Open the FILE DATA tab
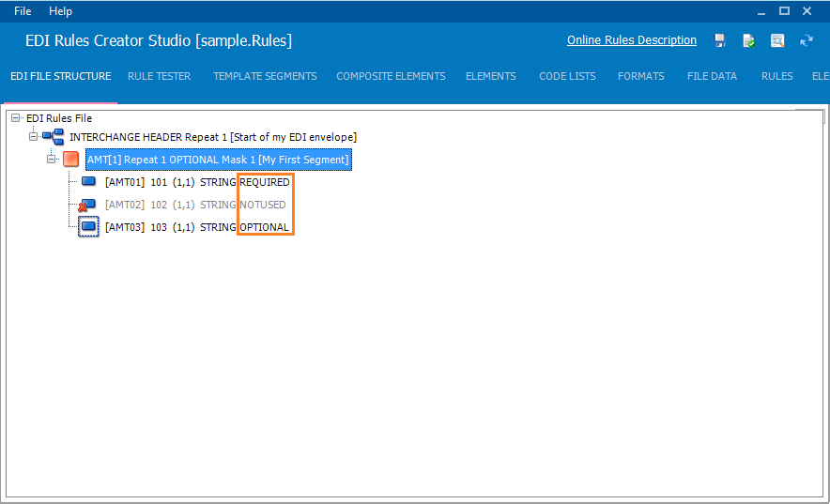This screenshot has width=830, height=504. [x=712, y=76]
